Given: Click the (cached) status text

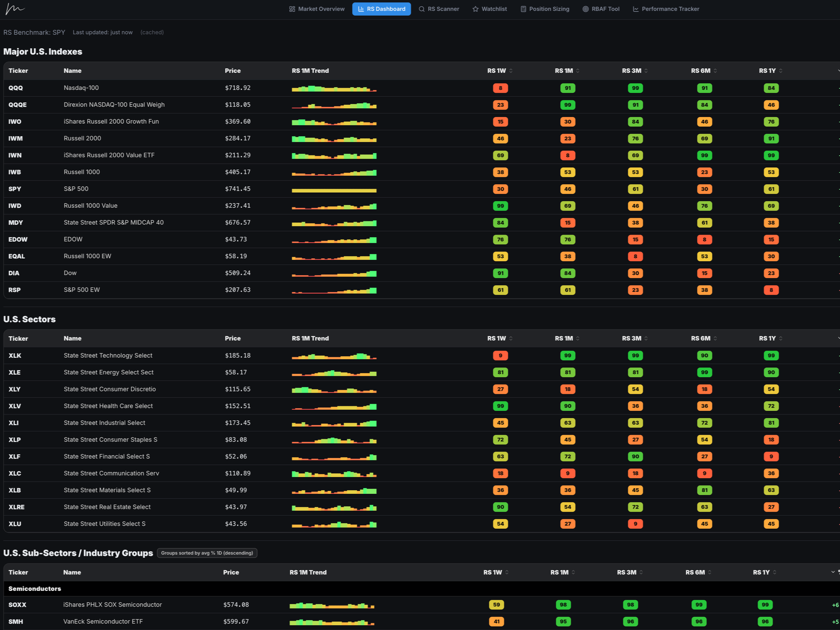Looking at the screenshot, I should pos(152,32).
